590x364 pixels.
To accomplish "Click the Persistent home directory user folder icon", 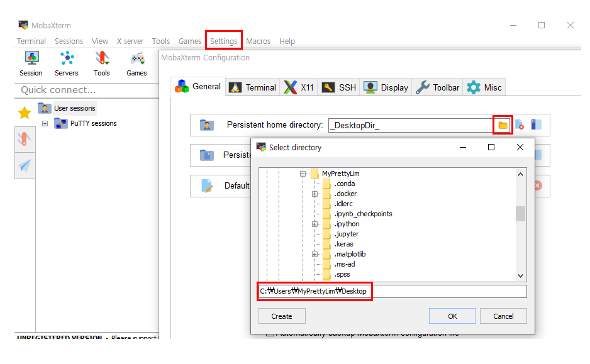I will point(207,125).
